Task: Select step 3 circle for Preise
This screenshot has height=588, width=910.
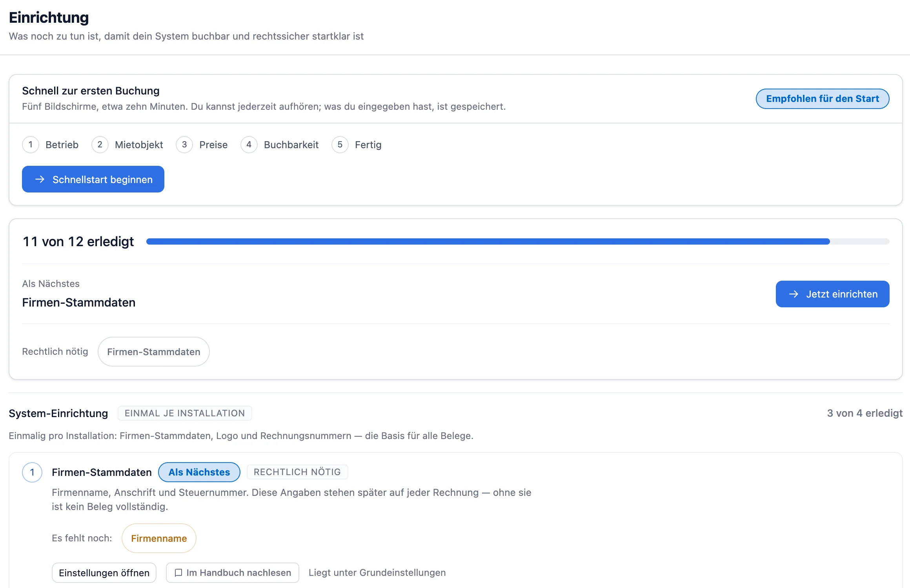Action: point(184,145)
